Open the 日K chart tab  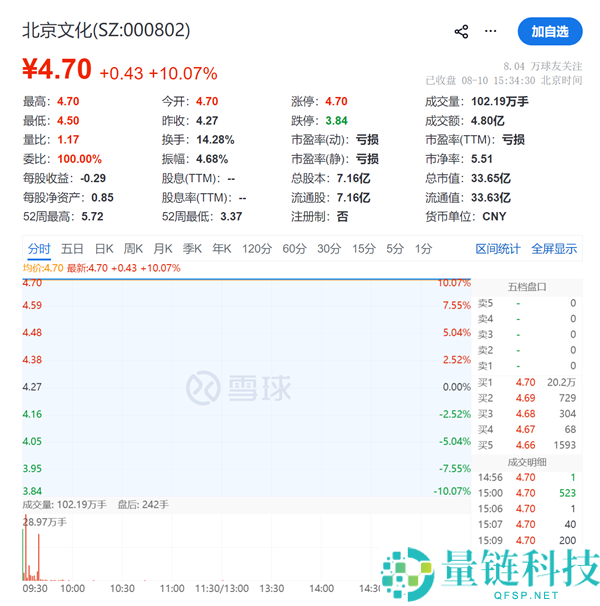click(104, 249)
